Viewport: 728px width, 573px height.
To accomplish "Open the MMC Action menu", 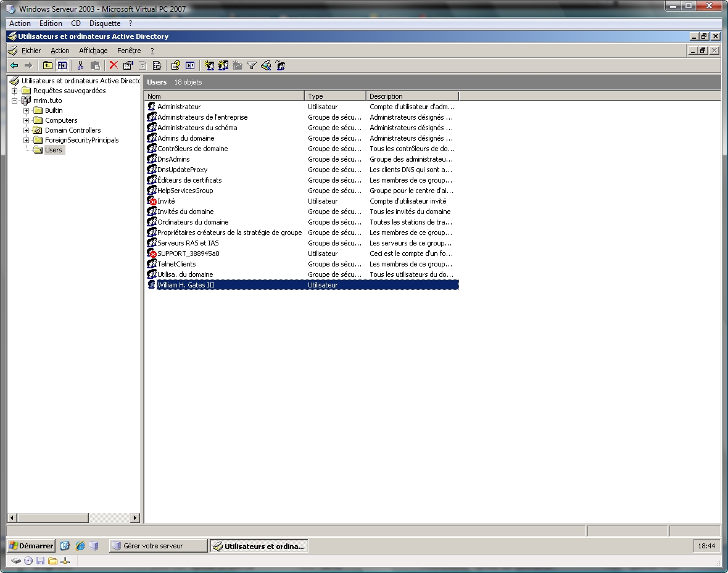I will (x=60, y=51).
